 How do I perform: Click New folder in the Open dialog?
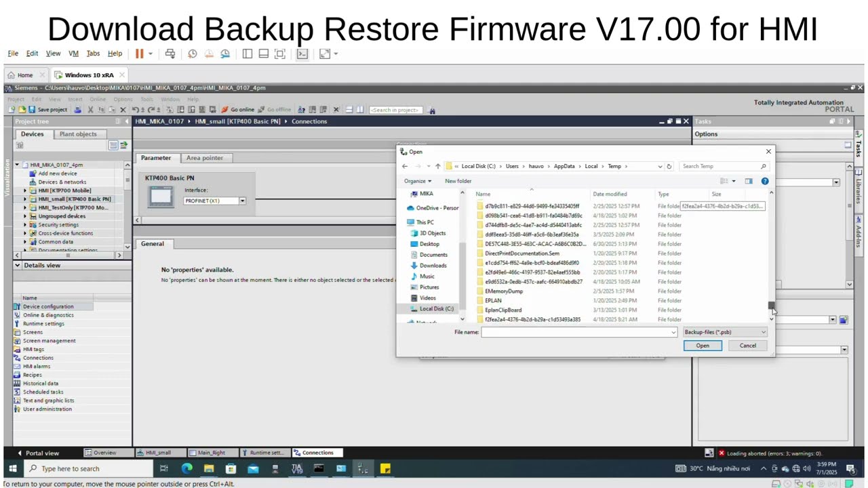tap(458, 181)
